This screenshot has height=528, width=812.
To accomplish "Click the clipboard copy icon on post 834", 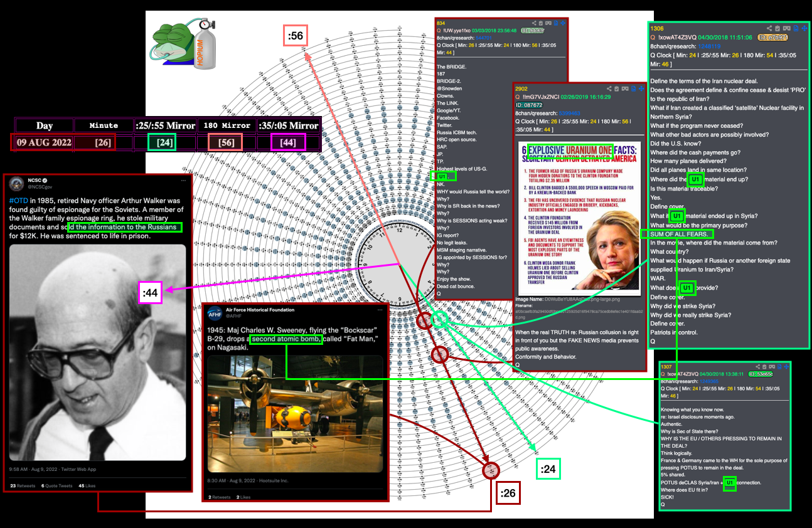I will click(x=541, y=23).
